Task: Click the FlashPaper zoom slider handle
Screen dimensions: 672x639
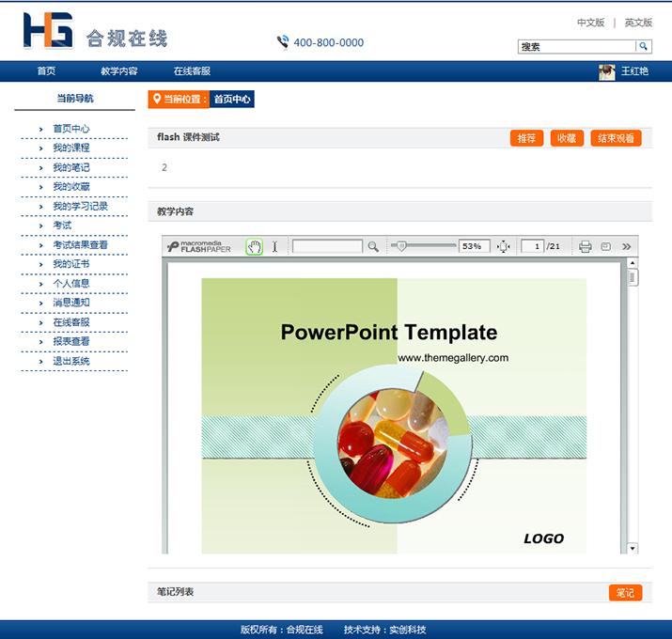Action: [x=401, y=246]
